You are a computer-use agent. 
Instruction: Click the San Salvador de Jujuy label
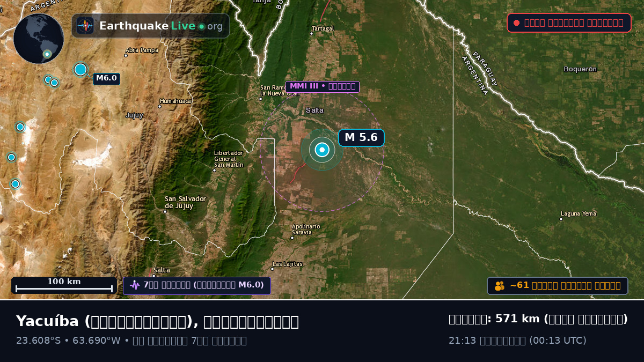[185, 202]
